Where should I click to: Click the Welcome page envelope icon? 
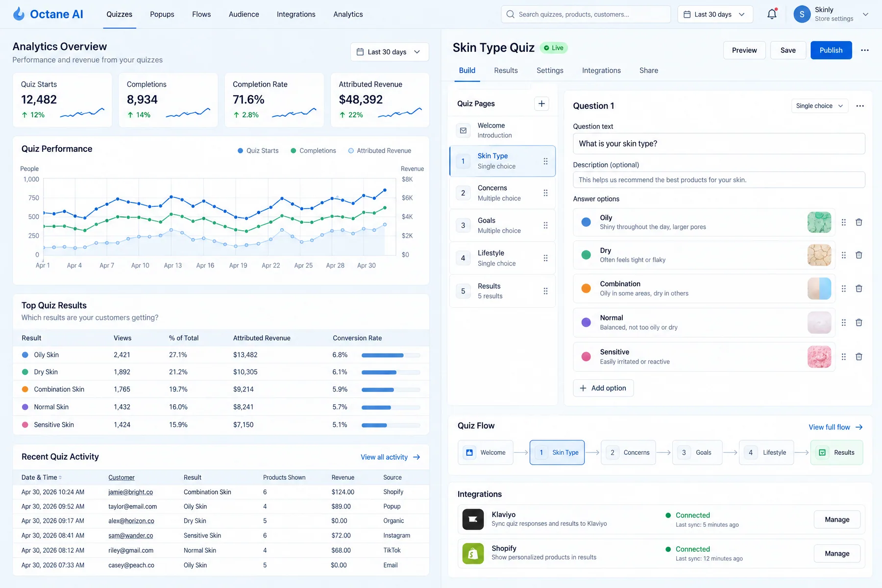pyautogui.click(x=463, y=130)
